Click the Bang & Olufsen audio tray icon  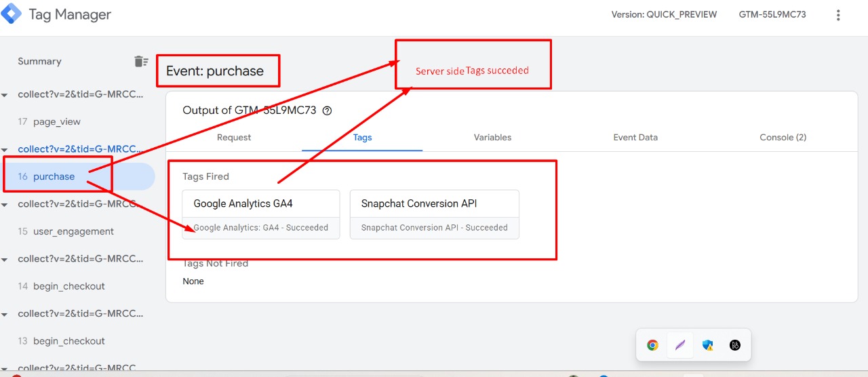point(735,345)
